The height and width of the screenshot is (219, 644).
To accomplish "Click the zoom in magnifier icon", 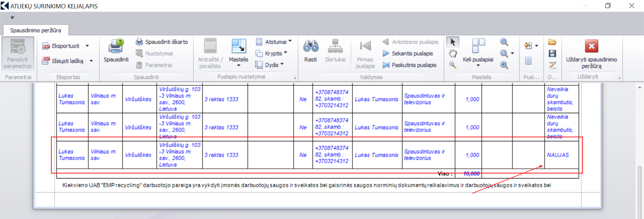I will pos(504,65).
